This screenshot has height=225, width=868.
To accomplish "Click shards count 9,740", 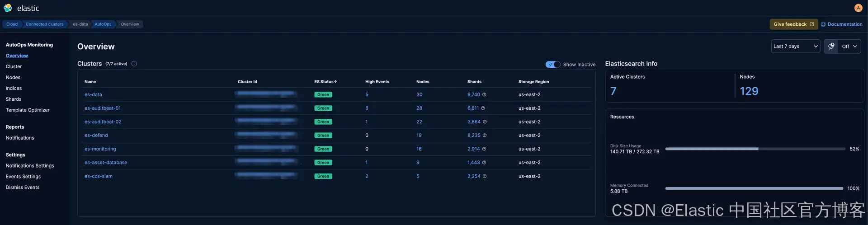I will (x=474, y=94).
